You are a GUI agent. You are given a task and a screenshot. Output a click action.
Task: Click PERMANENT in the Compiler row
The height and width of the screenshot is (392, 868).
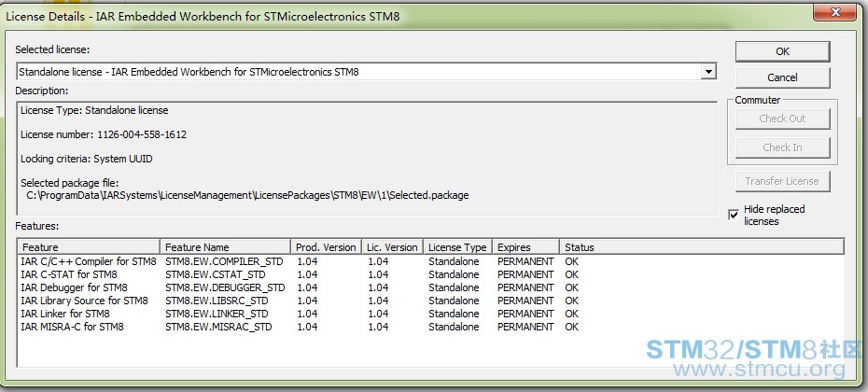[525, 261]
